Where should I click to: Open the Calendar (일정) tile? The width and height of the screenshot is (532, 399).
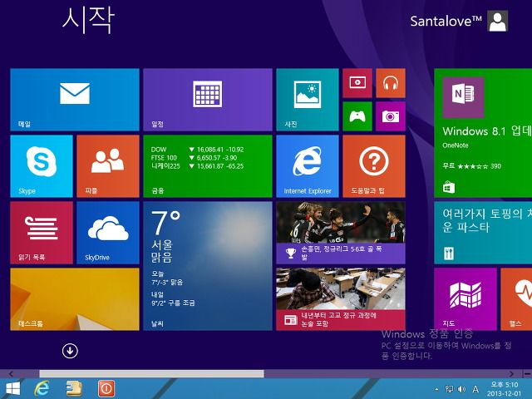pyautogui.click(x=208, y=100)
